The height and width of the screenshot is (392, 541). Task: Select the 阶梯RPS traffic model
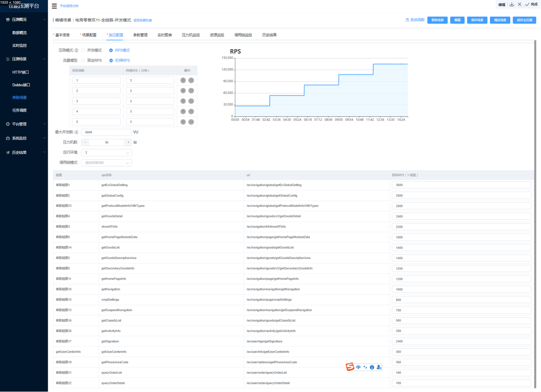111,60
